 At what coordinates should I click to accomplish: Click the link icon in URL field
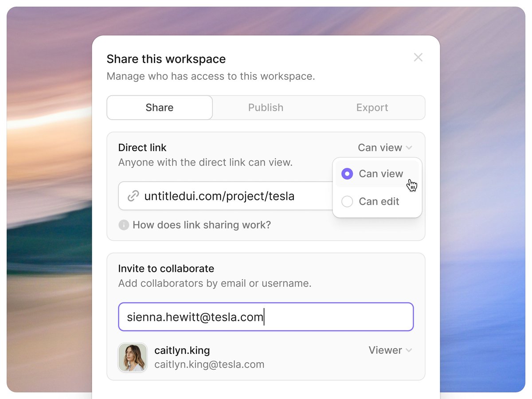pos(133,196)
